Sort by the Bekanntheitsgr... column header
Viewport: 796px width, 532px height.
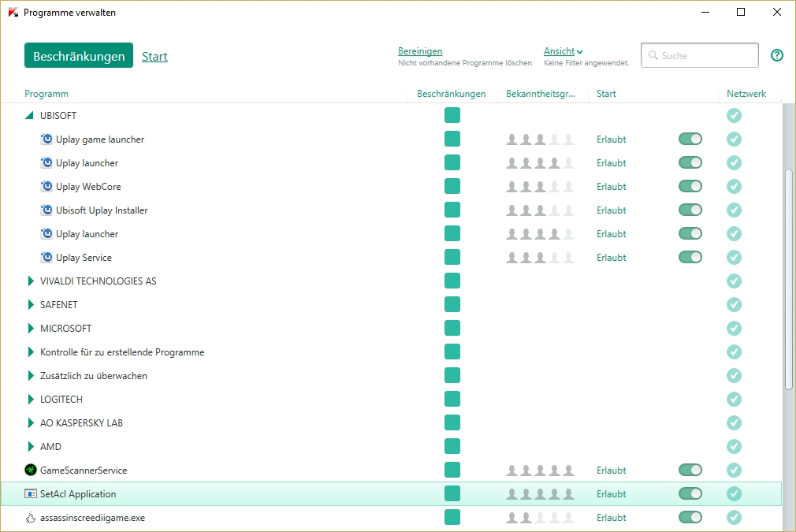[541, 94]
